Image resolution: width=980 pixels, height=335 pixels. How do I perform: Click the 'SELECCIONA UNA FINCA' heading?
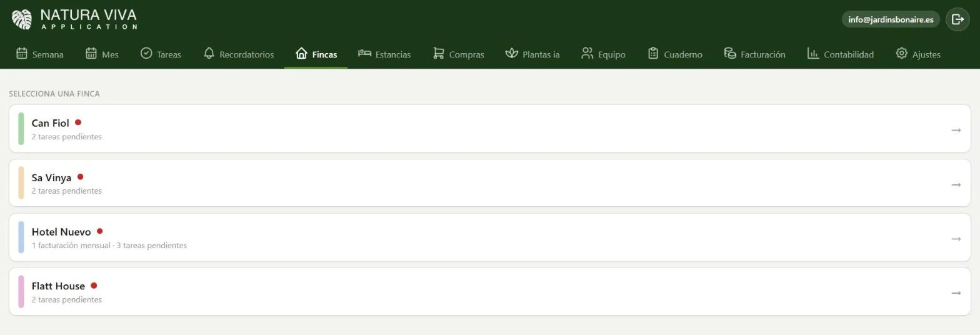(54, 94)
